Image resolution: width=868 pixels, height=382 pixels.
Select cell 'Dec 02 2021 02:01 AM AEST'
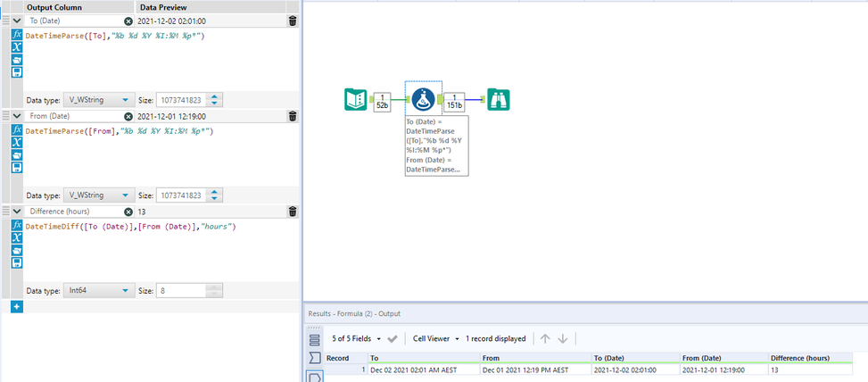click(424, 370)
